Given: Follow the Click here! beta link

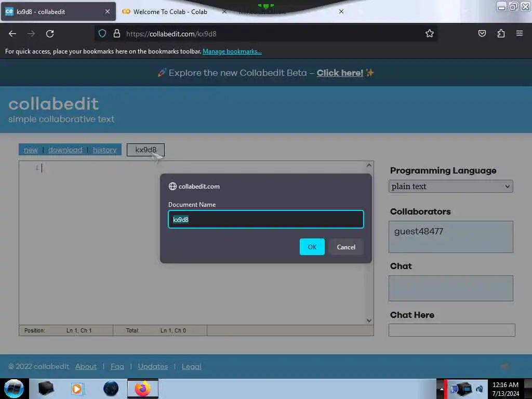Looking at the screenshot, I should tap(340, 73).
